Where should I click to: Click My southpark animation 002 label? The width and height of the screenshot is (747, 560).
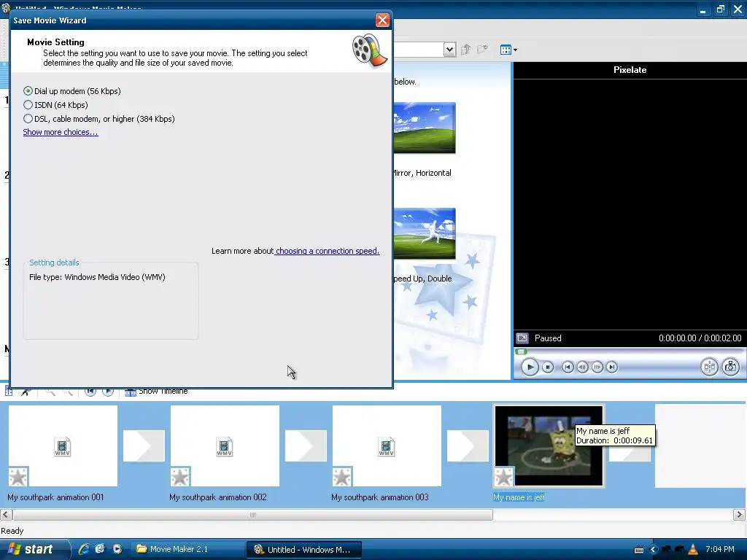point(217,497)
